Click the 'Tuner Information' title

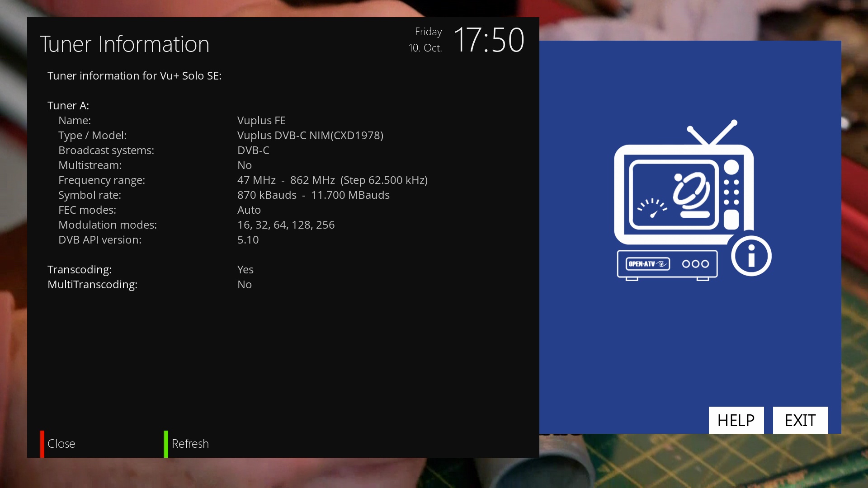125,44
